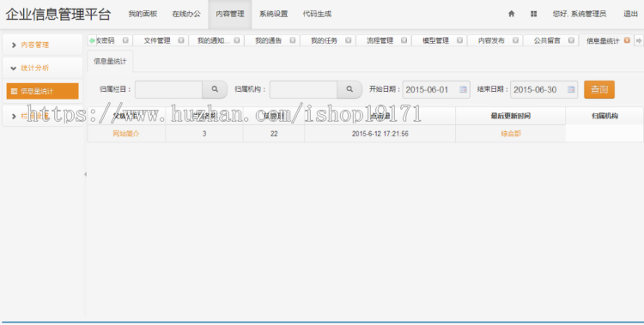
Task: Switch to the 内容发布 tab
Action: pos(491,40)
